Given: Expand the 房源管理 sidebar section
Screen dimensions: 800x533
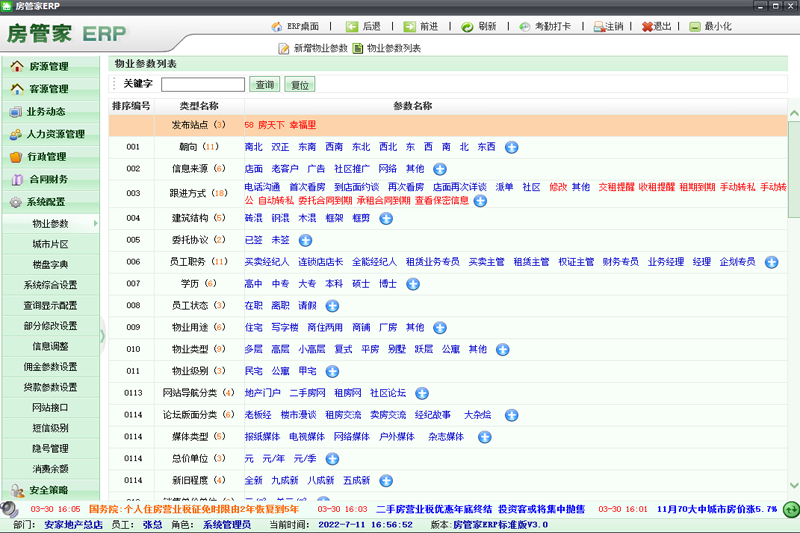Looking at the screenshot, I should 50,67.
